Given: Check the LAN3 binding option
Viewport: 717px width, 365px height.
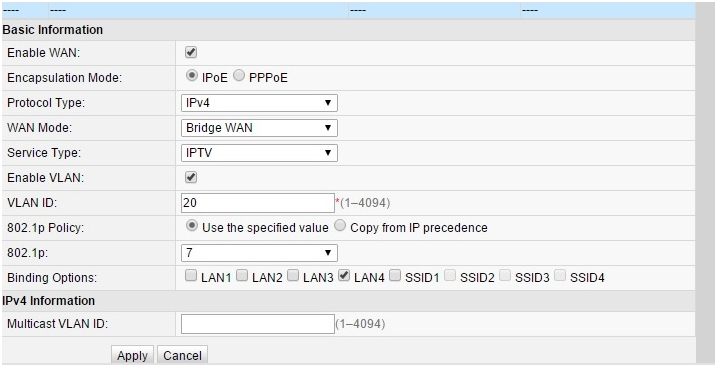Looking at the screenshot, I should [294, 276].
